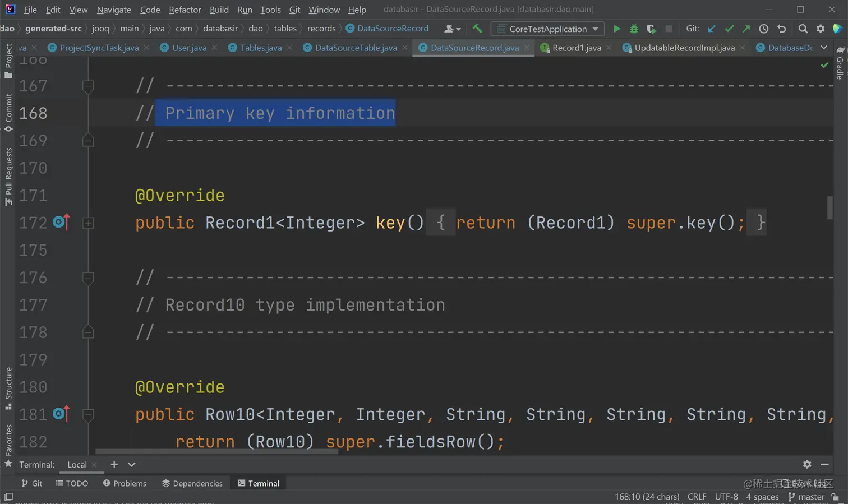Click the Search Everywhere magnifier icon
This screenshot has width=848, height=504.
(803, 29)
